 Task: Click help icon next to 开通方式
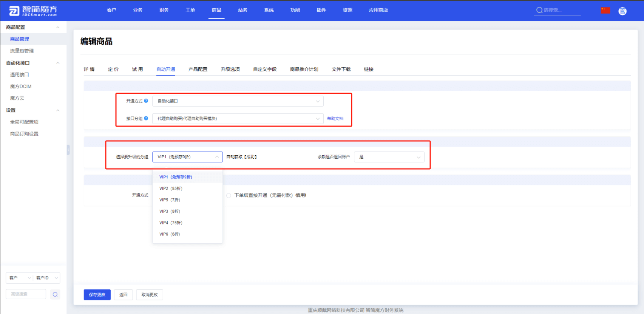(146, 101)
